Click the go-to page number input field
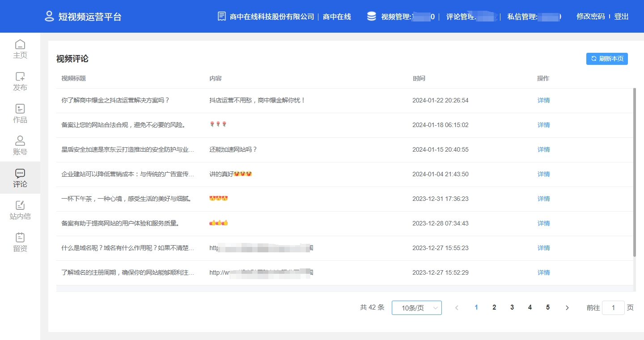 [x=613, y=308]
